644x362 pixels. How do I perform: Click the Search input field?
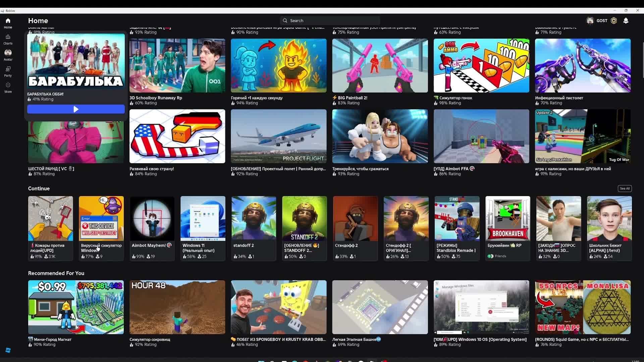click(x=330, y=20)
